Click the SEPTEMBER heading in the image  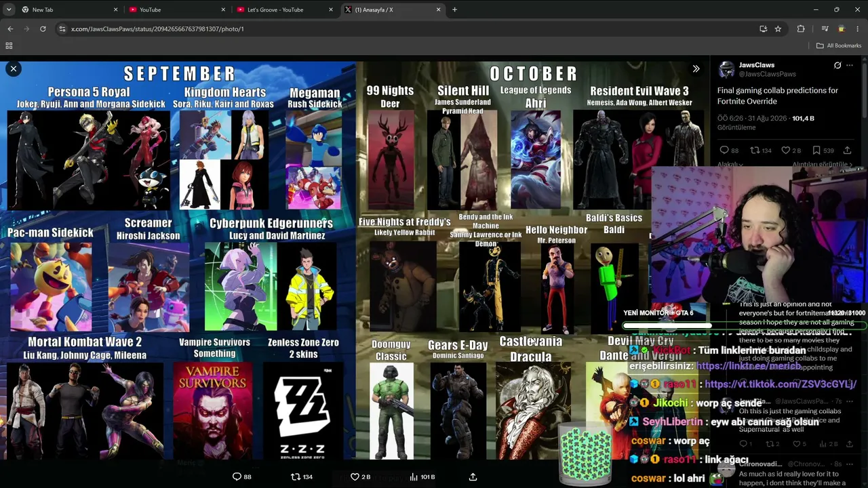[179, 73]
